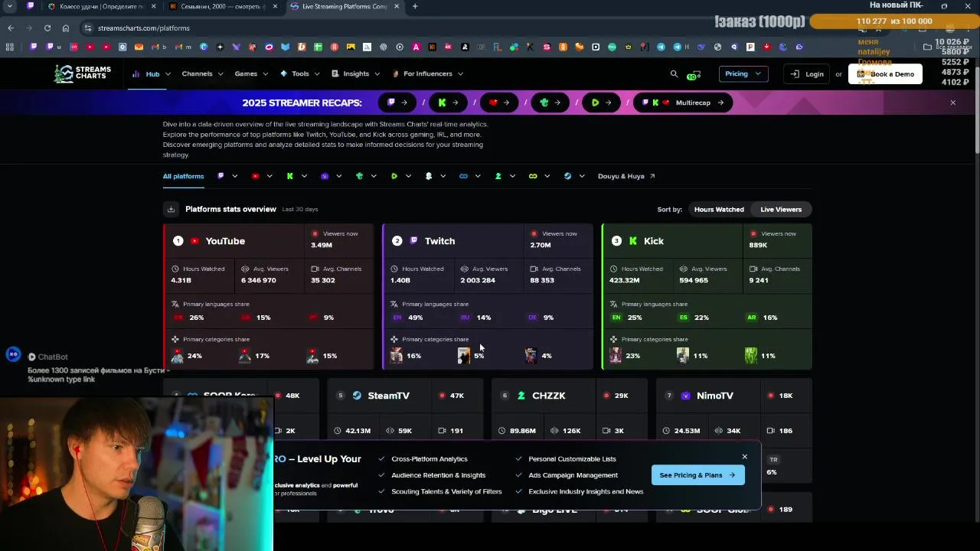The width and height of the screenshot is (980, 551).
Task: Click the See Pricing & Plans button
Action: 697,475
